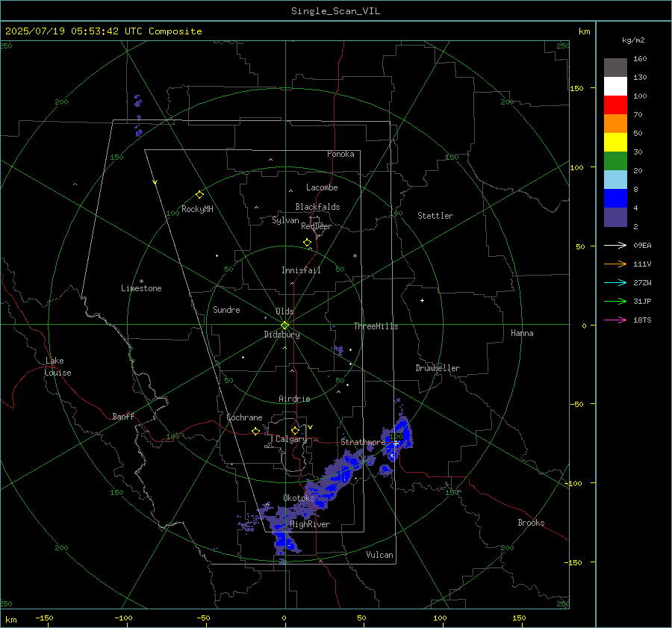Click the Cochrane town label

pos(244,417)
